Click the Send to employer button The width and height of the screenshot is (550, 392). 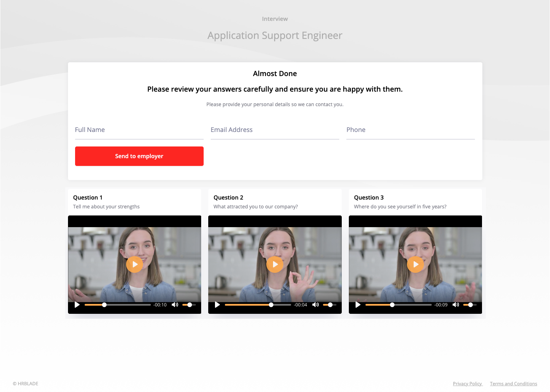click(139, 156)
